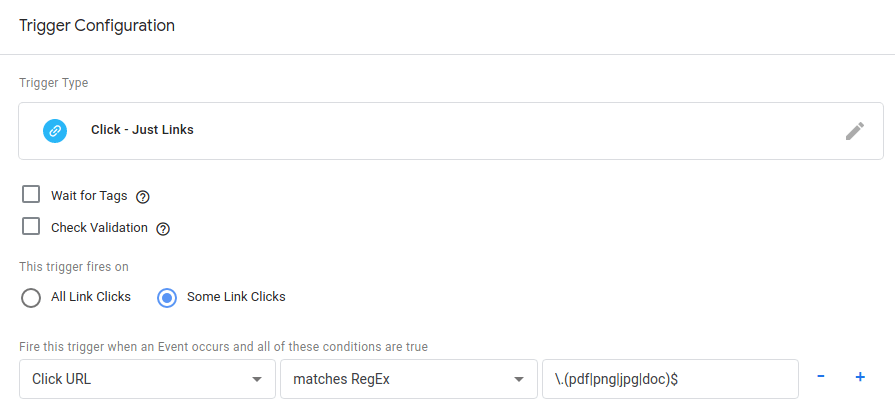Click the Trigger Configuration heading
This screenshot has width=895, height=419.
click(x=97, y=26)
